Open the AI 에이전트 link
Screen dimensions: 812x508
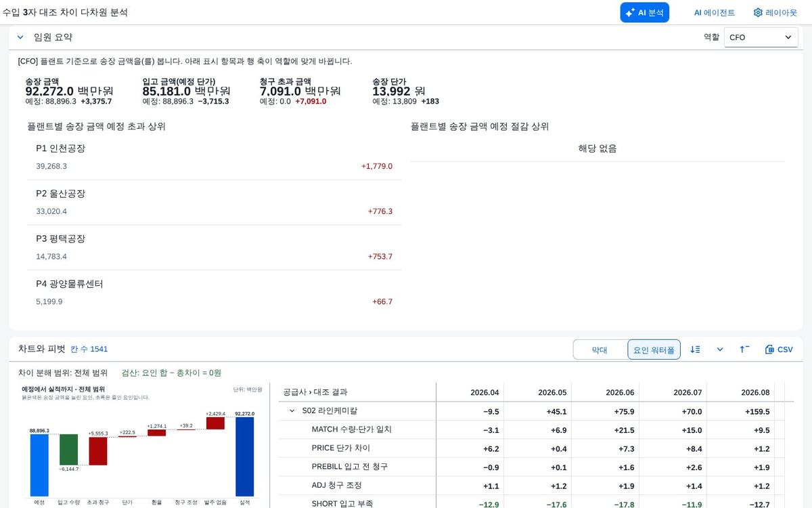point(714,12)
